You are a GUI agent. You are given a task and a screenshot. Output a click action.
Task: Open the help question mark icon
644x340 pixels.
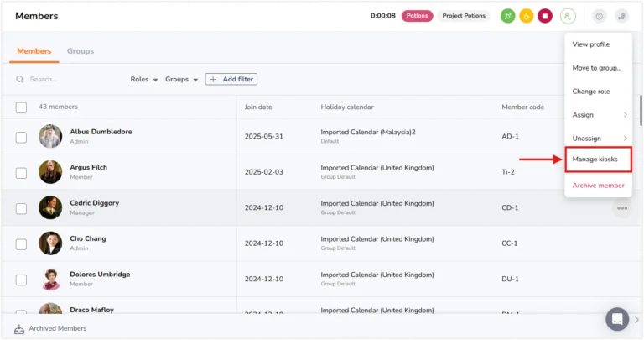pyautogui.click(x=600, y=16)
